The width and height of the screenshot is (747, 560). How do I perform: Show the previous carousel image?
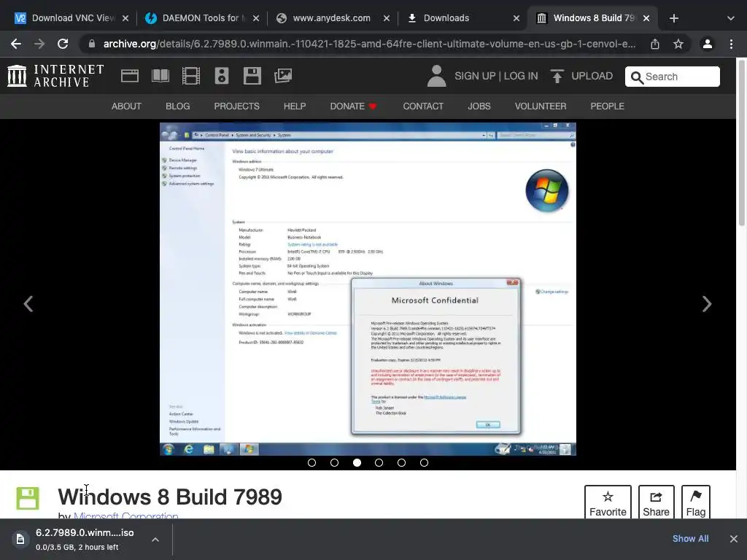(x=28, y=304)
